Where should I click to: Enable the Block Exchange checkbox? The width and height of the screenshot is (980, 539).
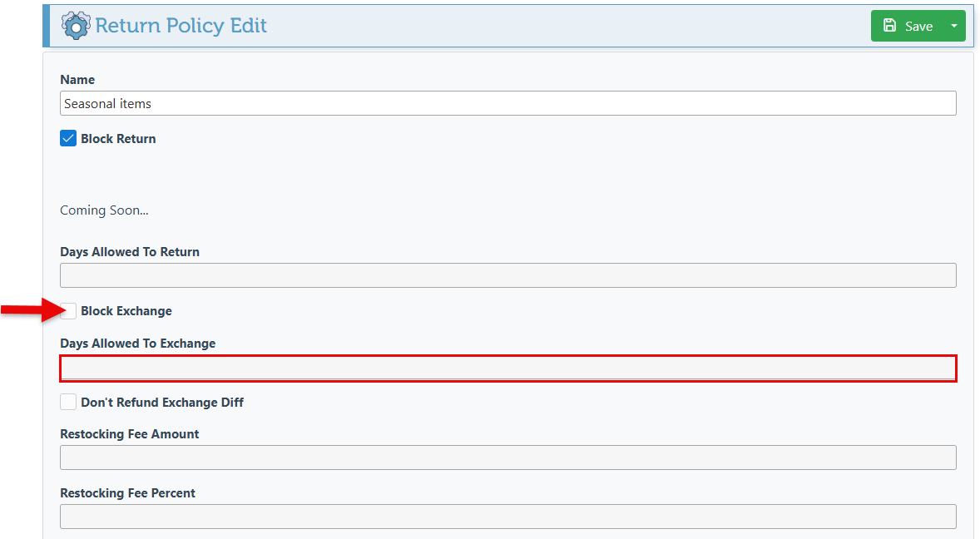click(x=68, y=311)
